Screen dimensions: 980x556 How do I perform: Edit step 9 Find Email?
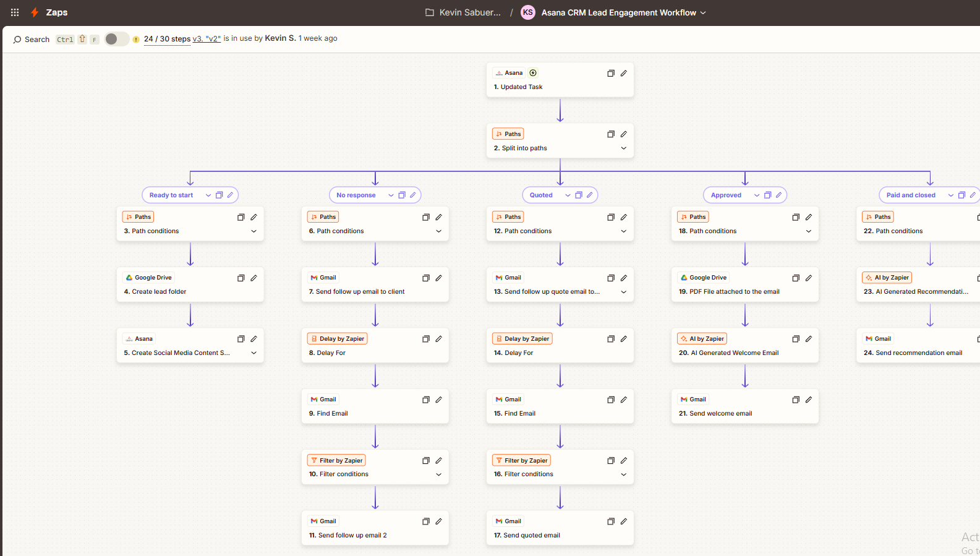(x=439, y=400)
